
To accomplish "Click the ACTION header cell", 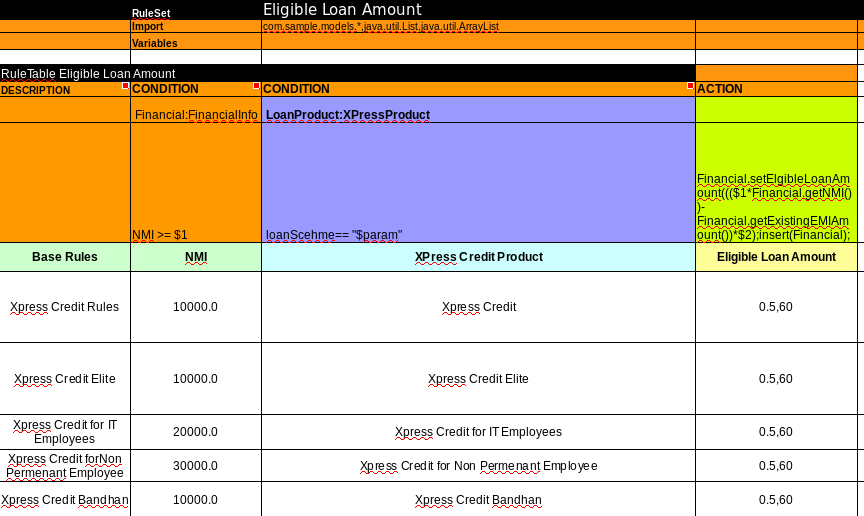I will pos(776,89).
